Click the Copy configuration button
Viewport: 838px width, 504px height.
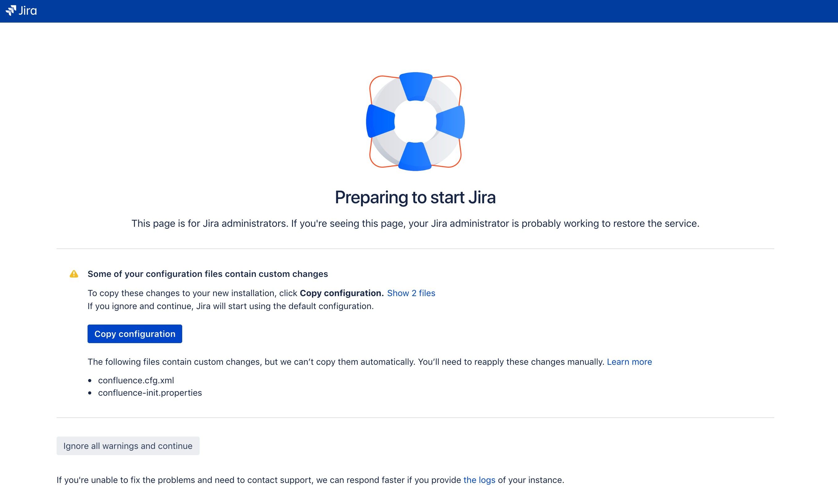click(x=135, y=334)
